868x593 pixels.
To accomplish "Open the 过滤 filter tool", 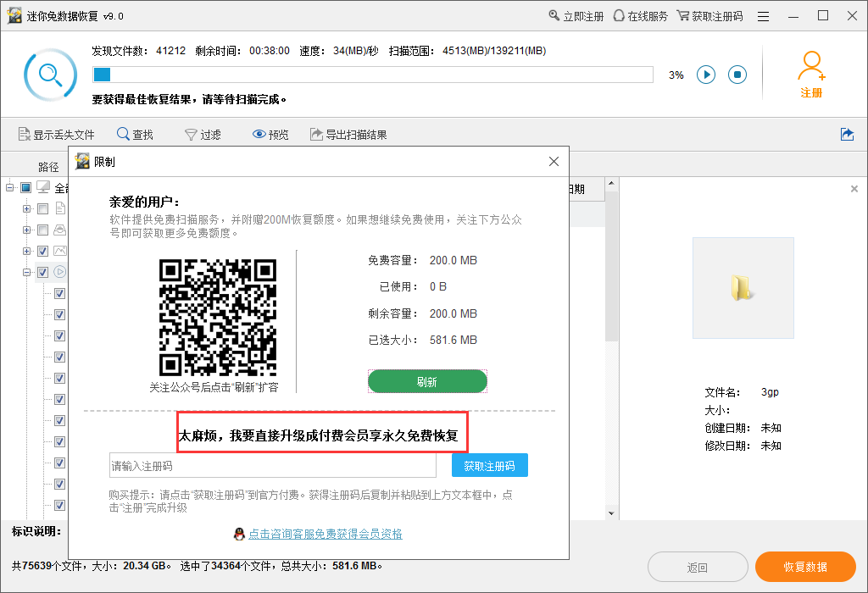I will tap(203, 135).
